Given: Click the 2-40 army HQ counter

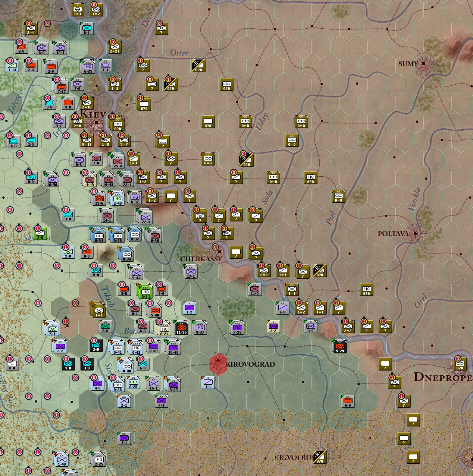Looking at the screenshot, I should pyautogui.click(x=118, y=198).
